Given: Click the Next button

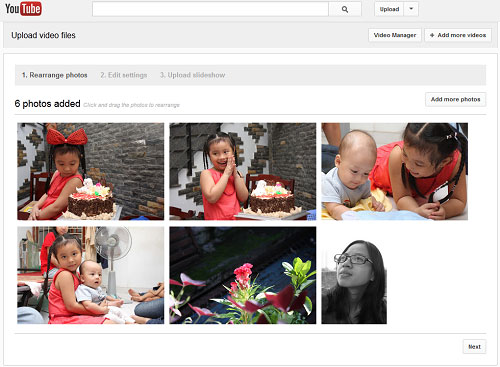Looking at the screenshot, I should pyautogui.click(x=474, y=347).
